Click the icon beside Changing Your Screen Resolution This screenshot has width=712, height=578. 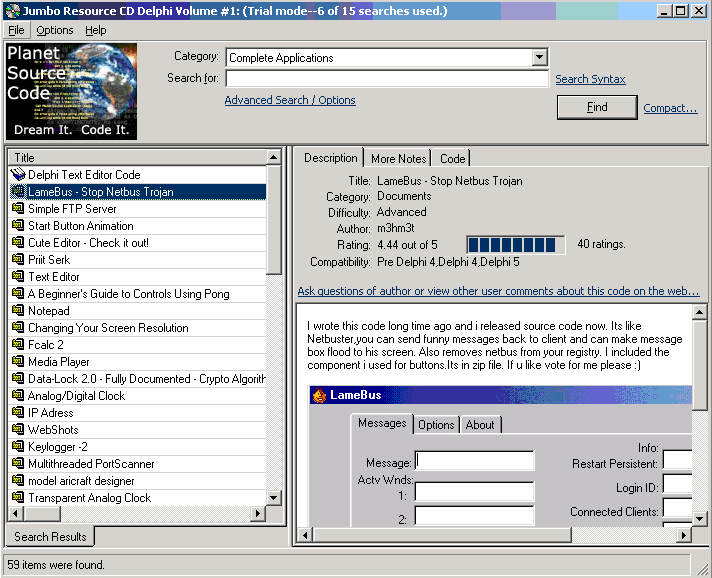click(18, 327)
